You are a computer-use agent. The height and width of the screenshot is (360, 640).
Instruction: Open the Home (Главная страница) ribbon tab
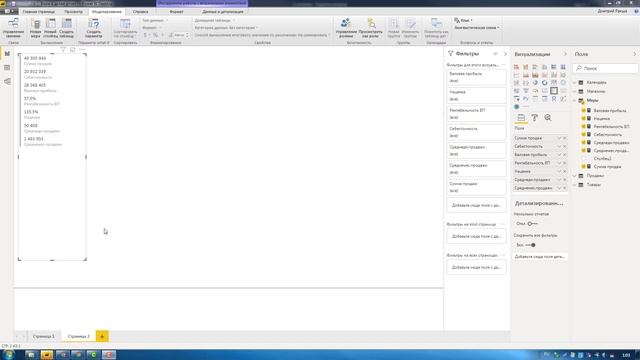39,12
